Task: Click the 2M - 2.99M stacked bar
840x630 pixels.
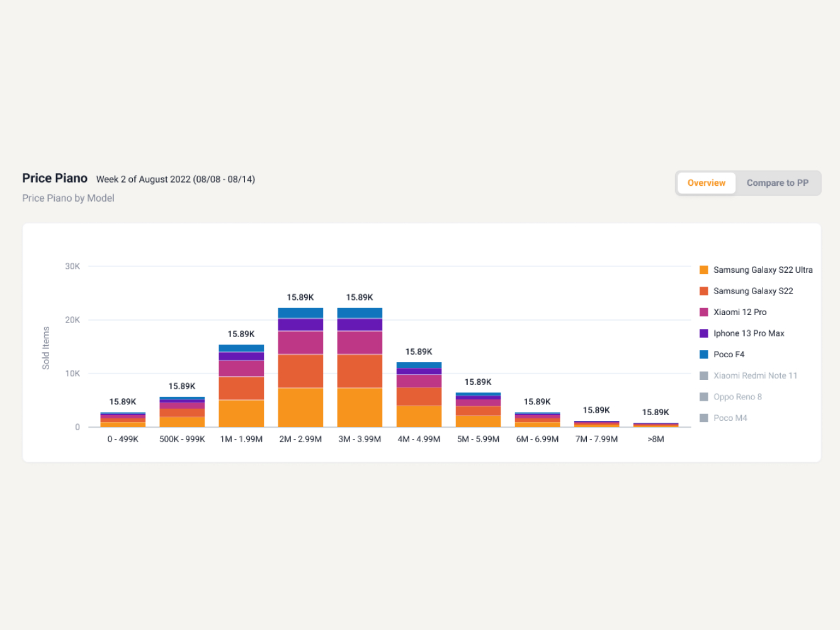Action: [x=300, y=368]
